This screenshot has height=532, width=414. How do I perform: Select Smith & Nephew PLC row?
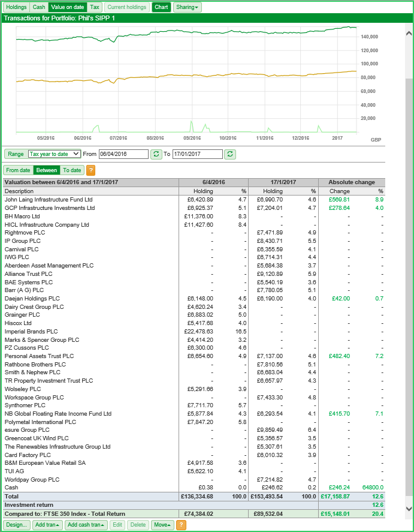[194, 372]
